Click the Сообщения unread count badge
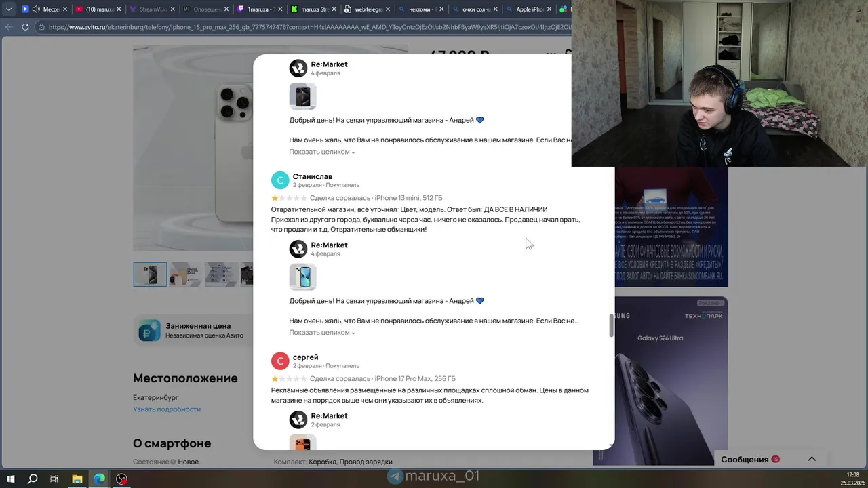 pyautogui.click(x=775, y=460)
